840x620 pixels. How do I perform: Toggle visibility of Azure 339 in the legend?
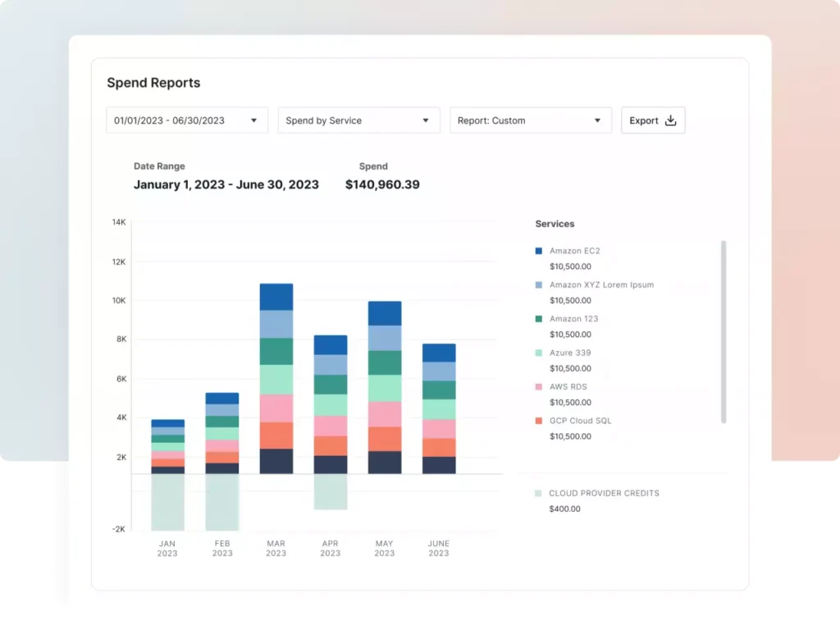click(x=572, y=353)
